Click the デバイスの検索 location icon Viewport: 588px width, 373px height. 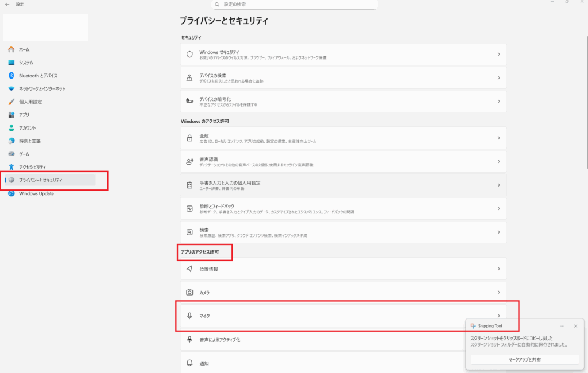point(189,77)
